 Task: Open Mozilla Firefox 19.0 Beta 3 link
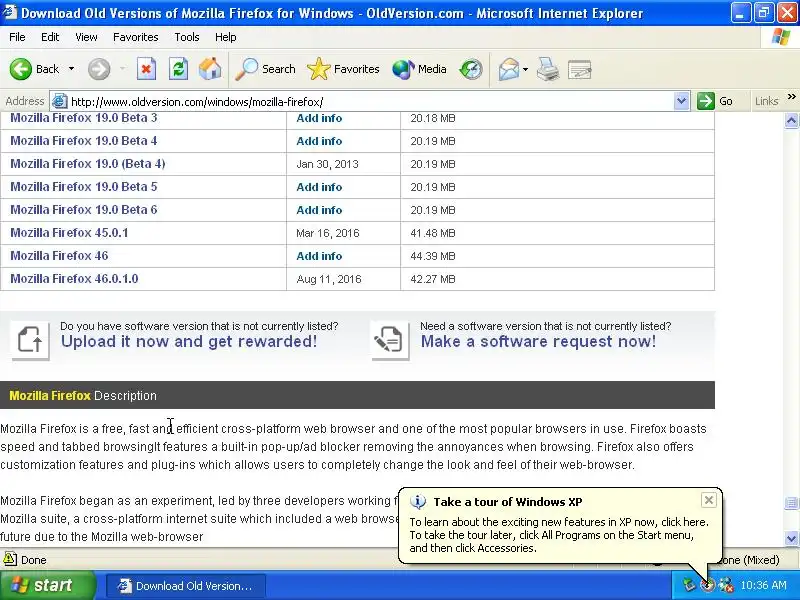click(84, 118)
